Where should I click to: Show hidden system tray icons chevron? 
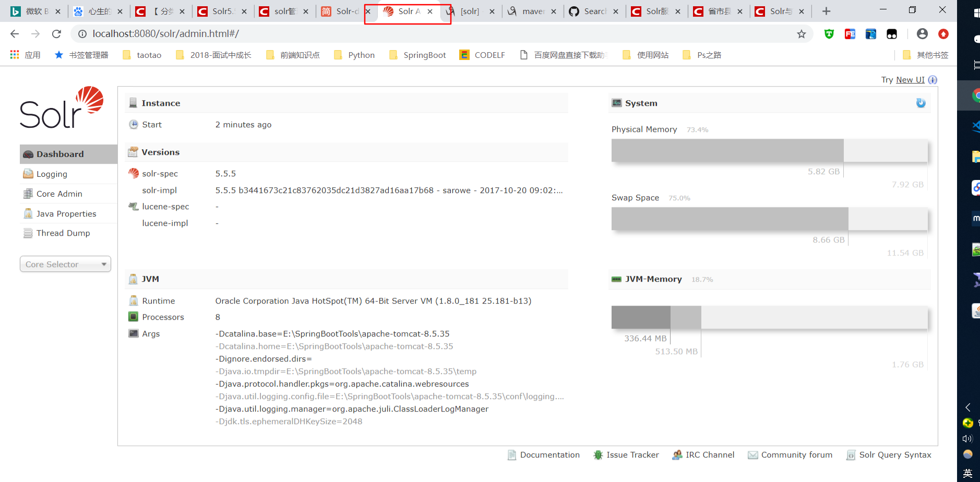pos(968,407)
